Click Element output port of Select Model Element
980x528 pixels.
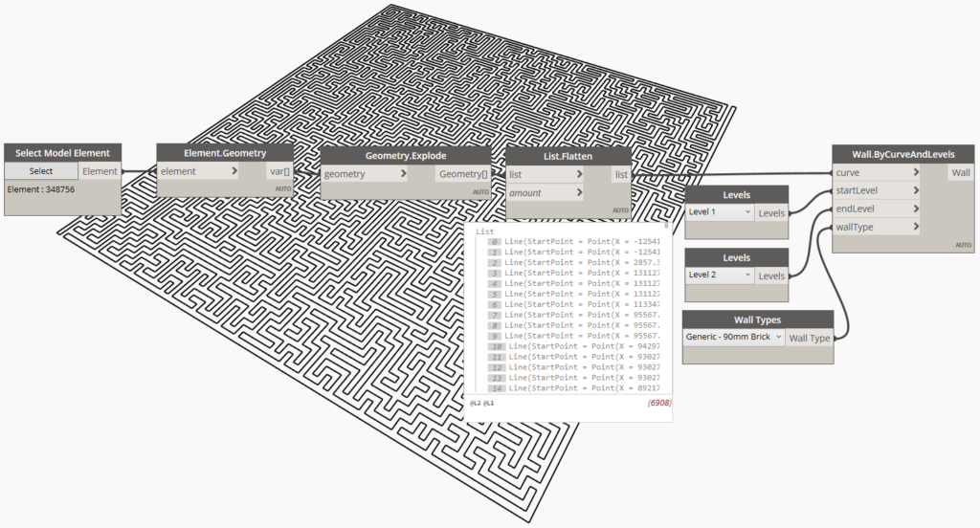(100, 171)
